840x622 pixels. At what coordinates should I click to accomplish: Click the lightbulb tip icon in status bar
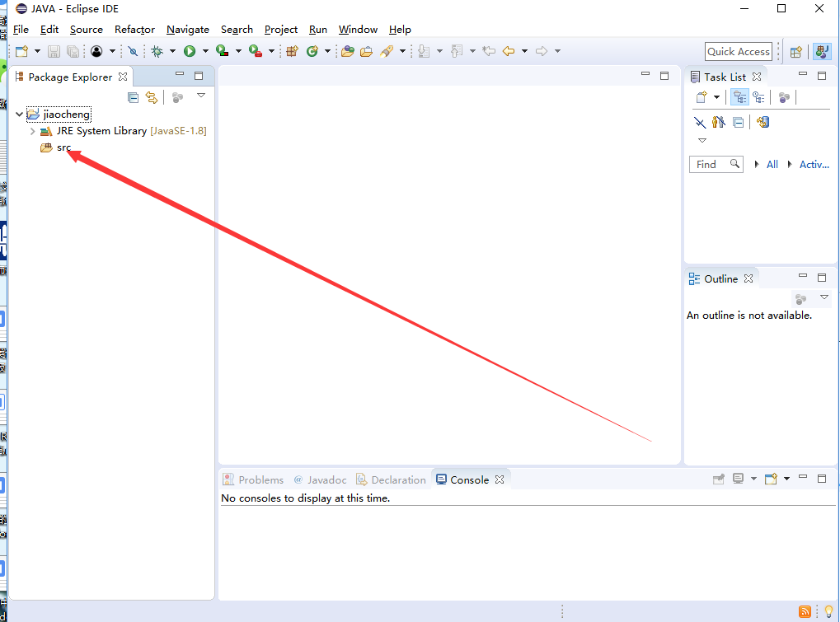click(828, 611)
